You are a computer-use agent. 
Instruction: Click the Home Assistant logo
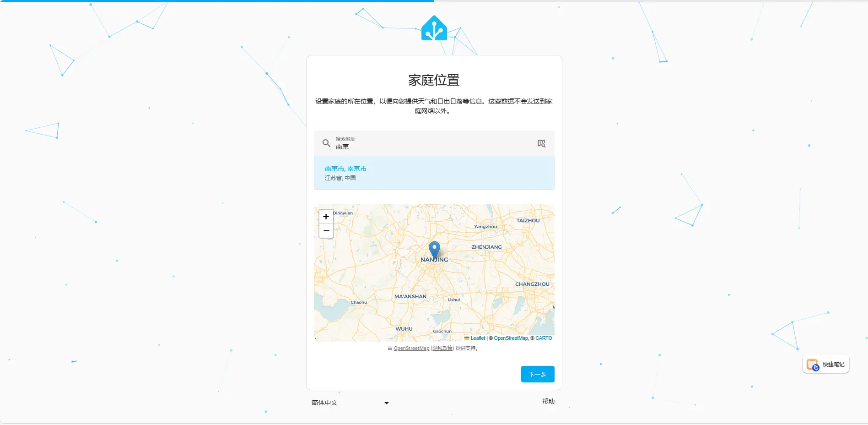(x=434, y=28)
